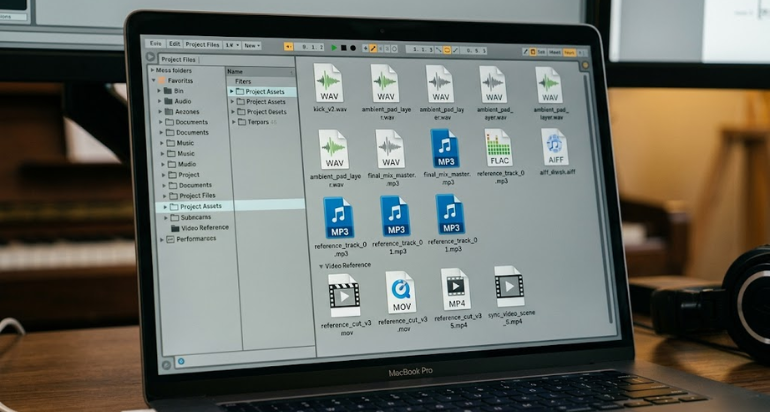770x412 pixels.
Task: Open the Edit menu
Action: pos(175,44)
